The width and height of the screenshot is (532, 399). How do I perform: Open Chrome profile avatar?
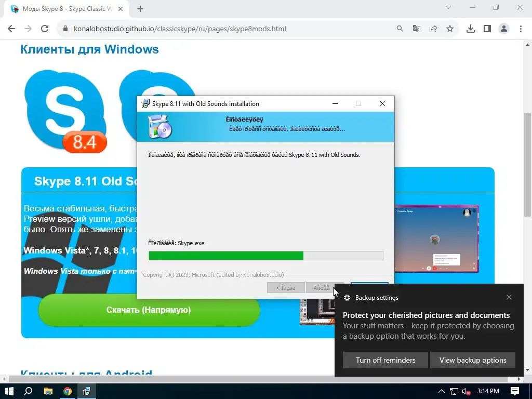click(x=504, y=29)
